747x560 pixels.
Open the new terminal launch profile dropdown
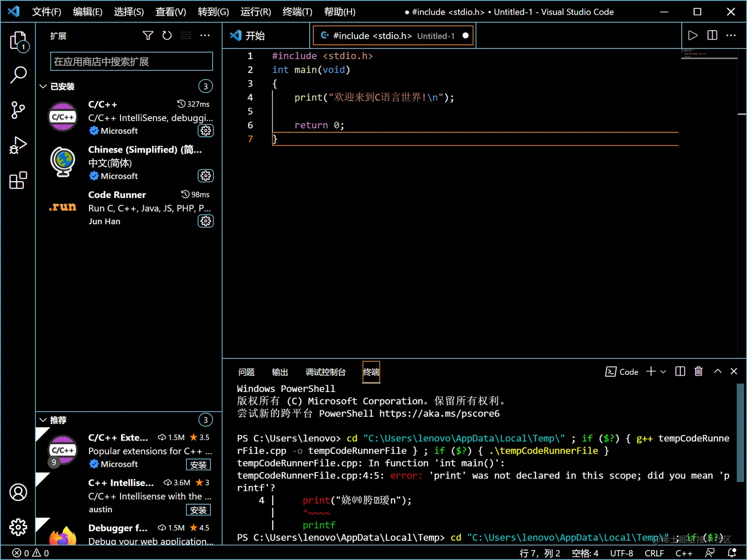(x=663, y=372)
